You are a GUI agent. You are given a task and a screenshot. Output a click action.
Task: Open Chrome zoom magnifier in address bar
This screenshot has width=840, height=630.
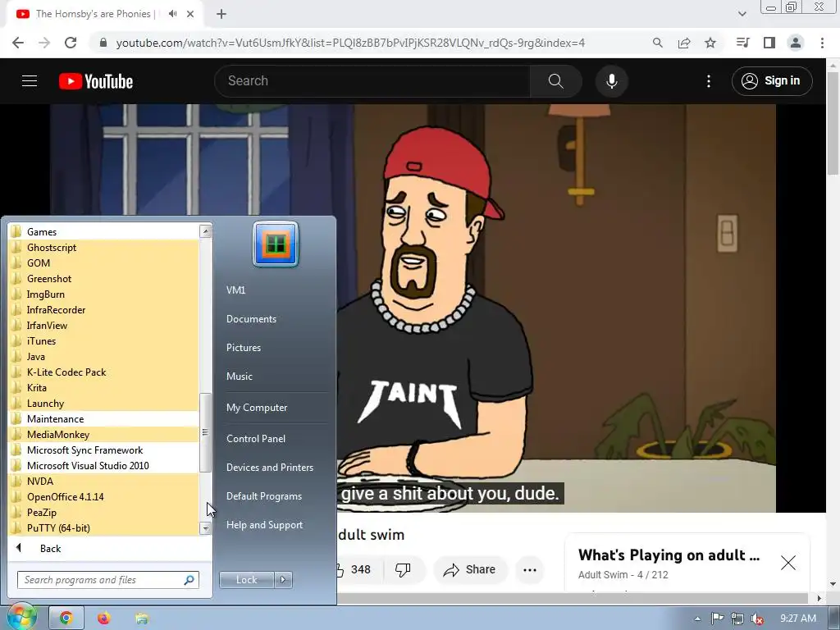(658, 43)
